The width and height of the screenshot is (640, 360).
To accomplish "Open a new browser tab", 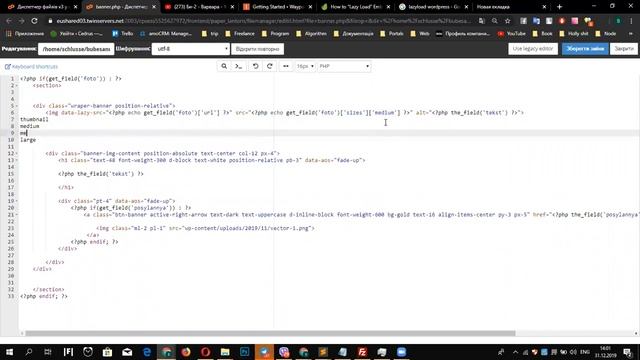I will click(x=559, y=7).
